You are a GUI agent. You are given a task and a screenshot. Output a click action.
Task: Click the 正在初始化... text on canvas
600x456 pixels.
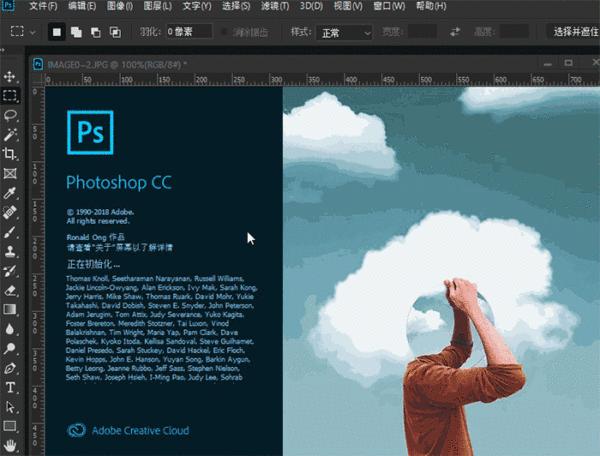pyautogui.click(x=93, y=264)
